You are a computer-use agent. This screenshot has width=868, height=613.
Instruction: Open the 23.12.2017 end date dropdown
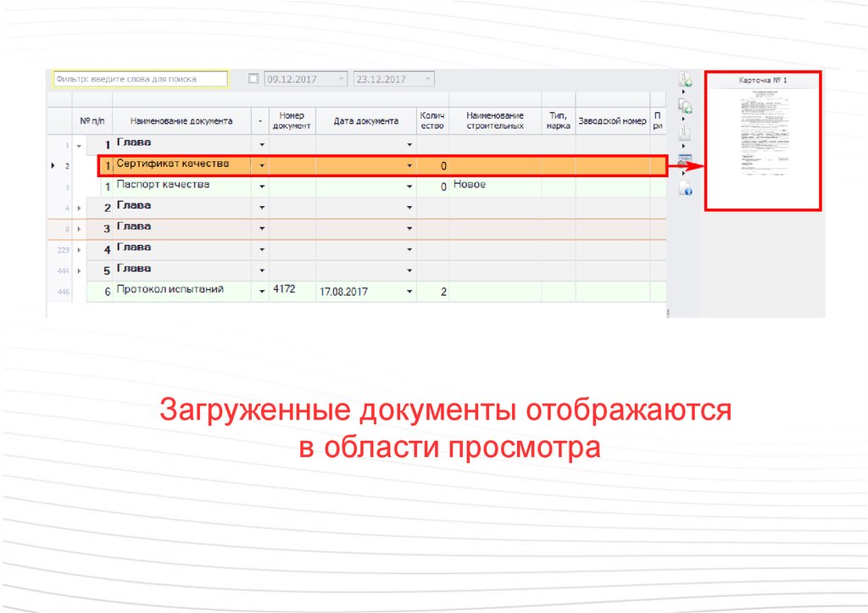coord(428,79)
